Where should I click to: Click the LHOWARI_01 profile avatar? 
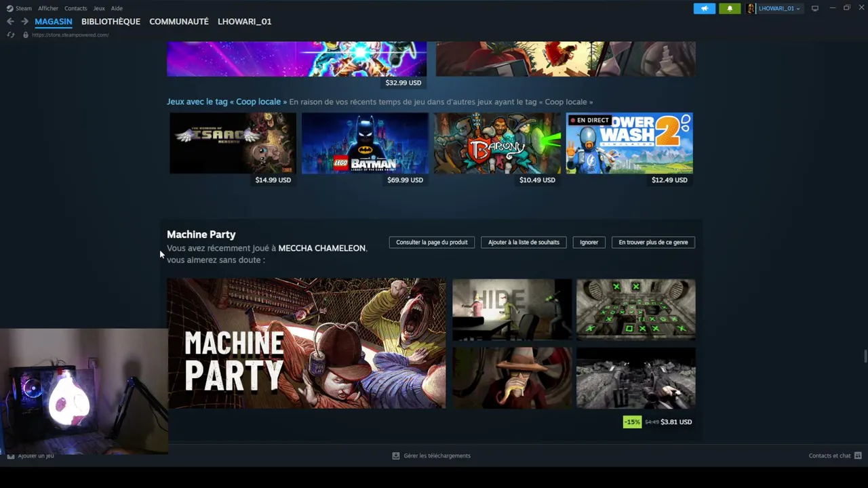tap(751, 8)
